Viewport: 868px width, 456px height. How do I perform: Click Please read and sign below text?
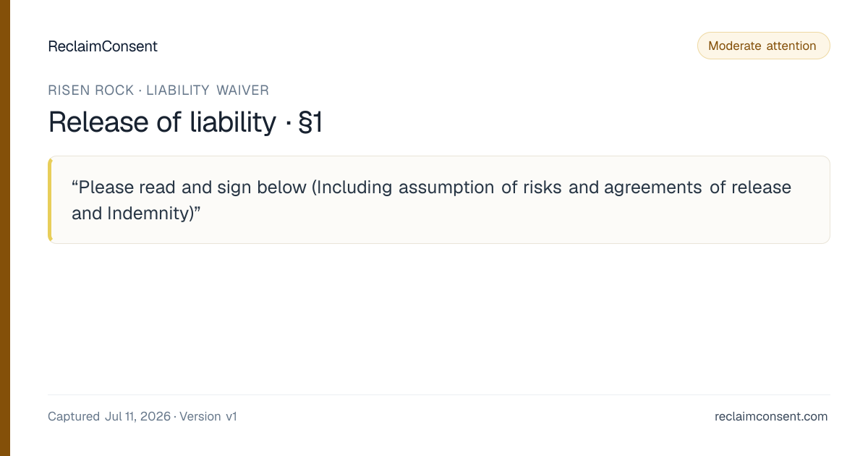coord(192,187)
